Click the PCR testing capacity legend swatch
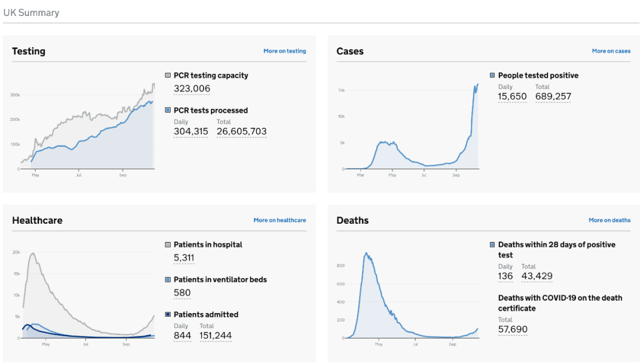This screenshot has height=364, width=640. point(168,75)
